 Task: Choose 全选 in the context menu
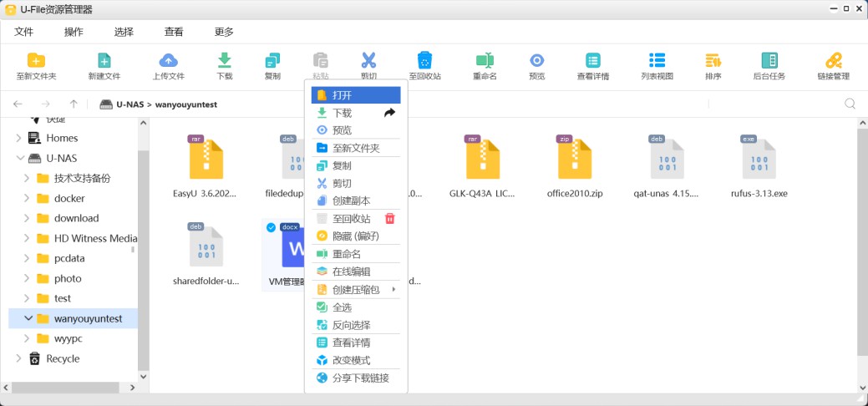click(x=356, y=307)
